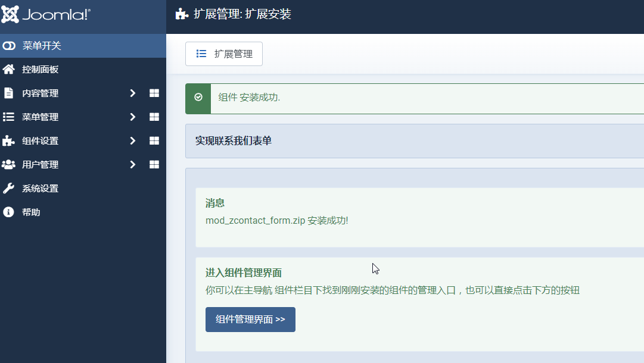The width and height of the screenshot is (644, 363).
Task: Click the puzzle icon in page title
Action: coord(182,14)
